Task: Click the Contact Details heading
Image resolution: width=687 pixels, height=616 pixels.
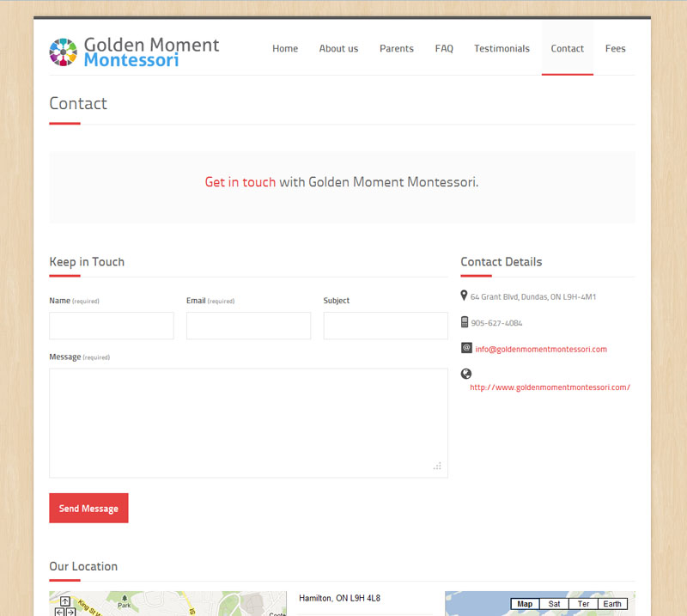Action: 502,262
